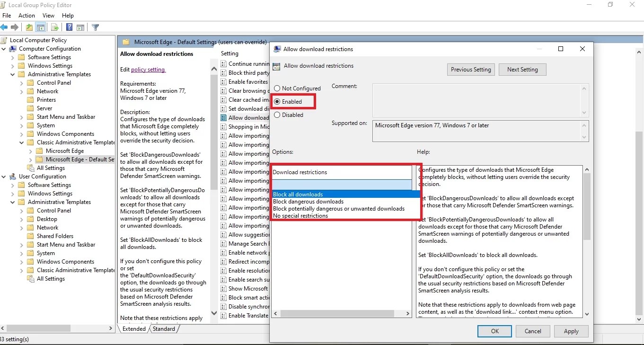This screenshot has height=345, width=644.
Task: Click the icon beside 'Enable Translate' setting
Action: pos(224,316)
